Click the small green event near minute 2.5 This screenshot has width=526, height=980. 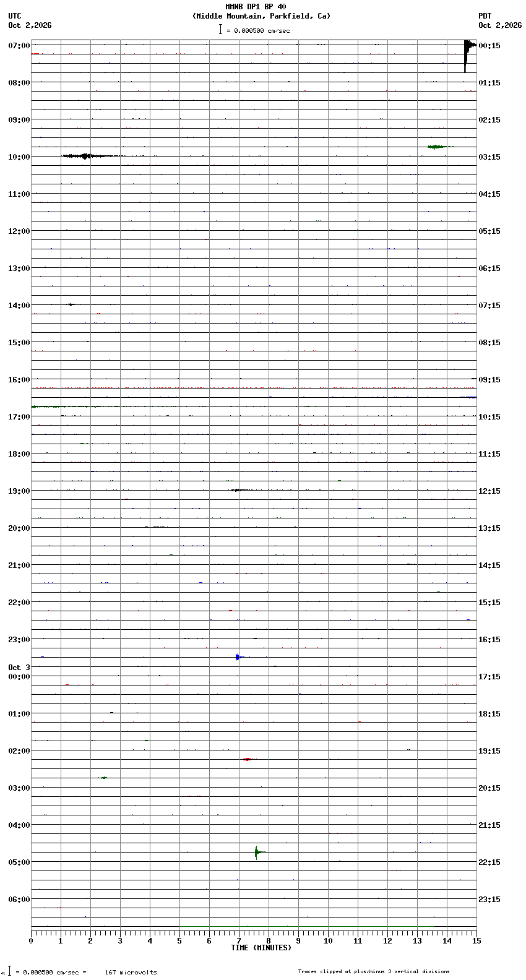103,778
